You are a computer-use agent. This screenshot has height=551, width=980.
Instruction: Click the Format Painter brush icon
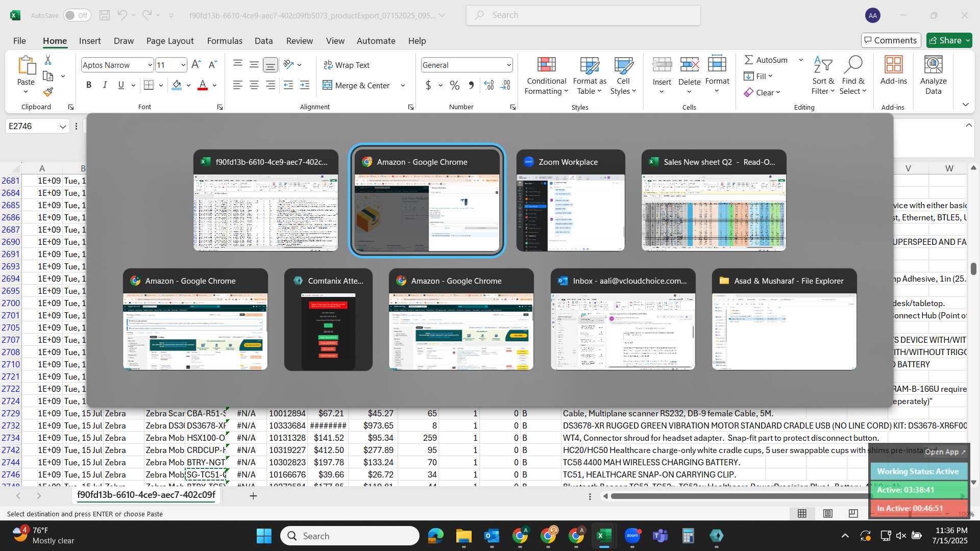pyautogui.click(x=48, y=92)
